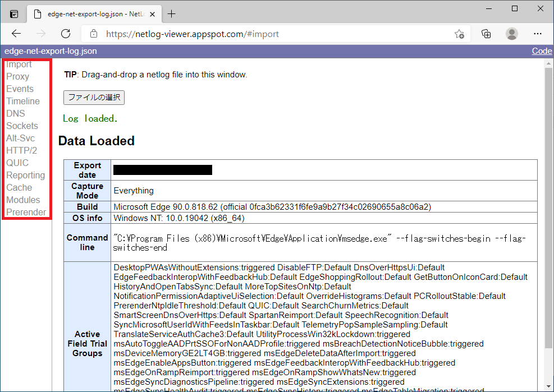This screenshot has height=392, width=554.
Task: Open the Proxy section
Action: [17, 76]
